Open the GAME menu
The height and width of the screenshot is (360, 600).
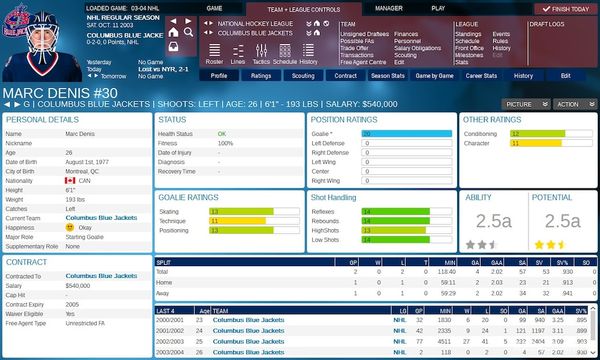pos(214,8)
